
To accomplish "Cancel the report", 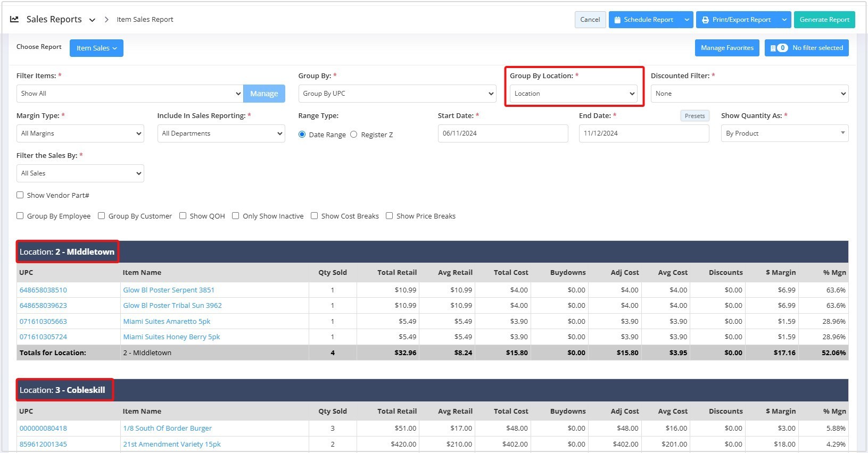I will tap(590, 20).
